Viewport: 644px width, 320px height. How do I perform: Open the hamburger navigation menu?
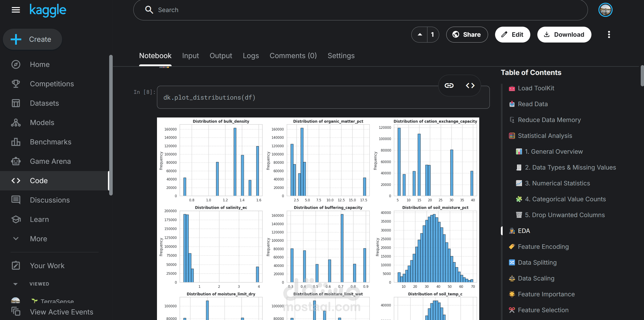(x=16, y=10)
